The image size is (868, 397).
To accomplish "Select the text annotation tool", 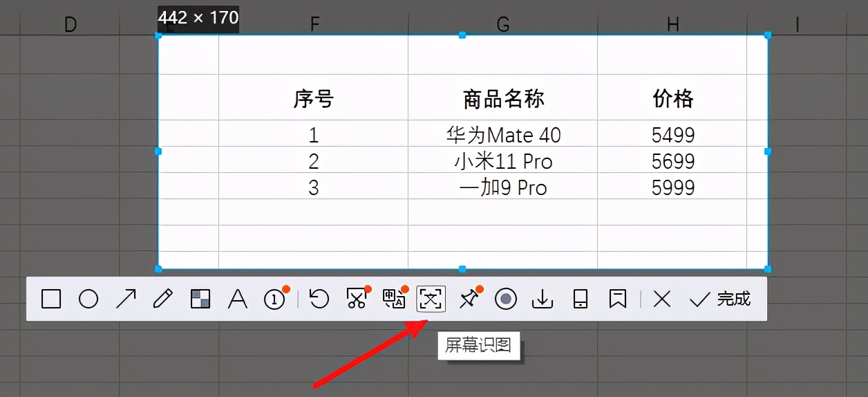I will pyautogui.click(x=238, y=299).
